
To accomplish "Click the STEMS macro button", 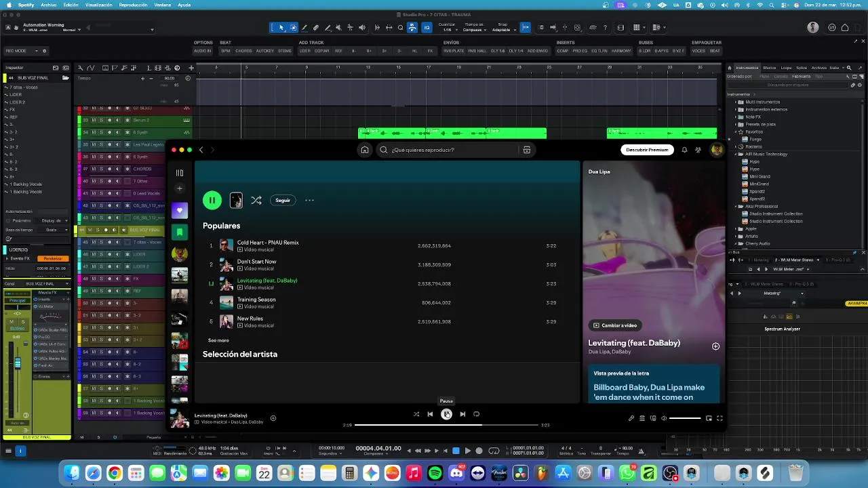I will [x=285, y=51].
